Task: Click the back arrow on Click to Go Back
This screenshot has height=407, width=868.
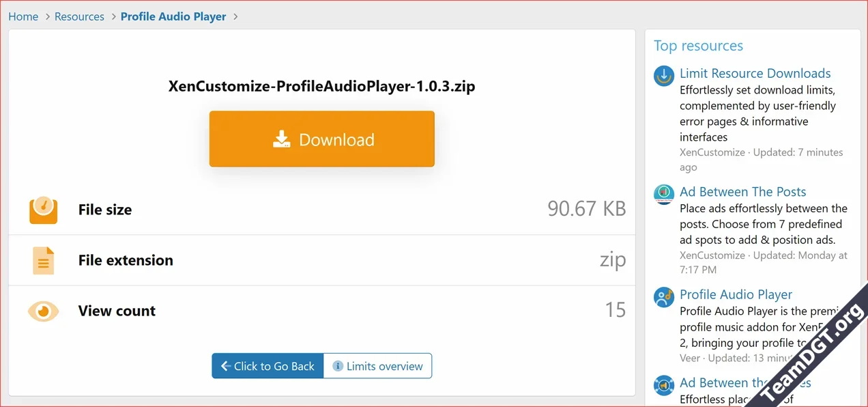Action: pos(225,365)
